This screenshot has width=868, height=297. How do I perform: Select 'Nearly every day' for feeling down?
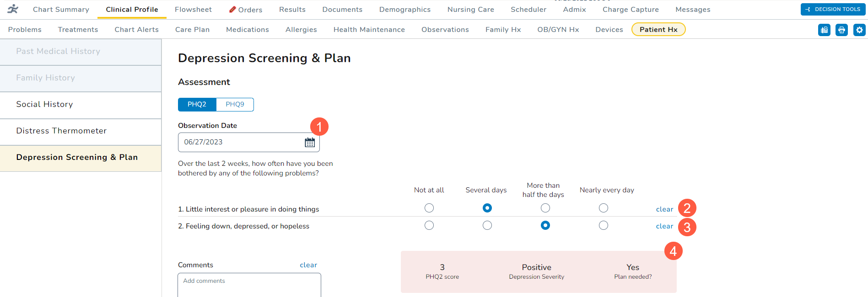point(604,226)
